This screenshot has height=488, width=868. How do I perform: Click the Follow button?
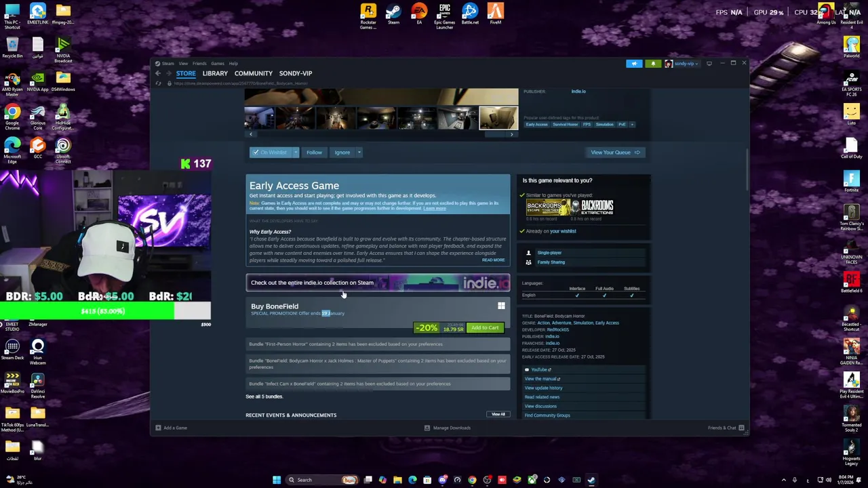[314, 152]
